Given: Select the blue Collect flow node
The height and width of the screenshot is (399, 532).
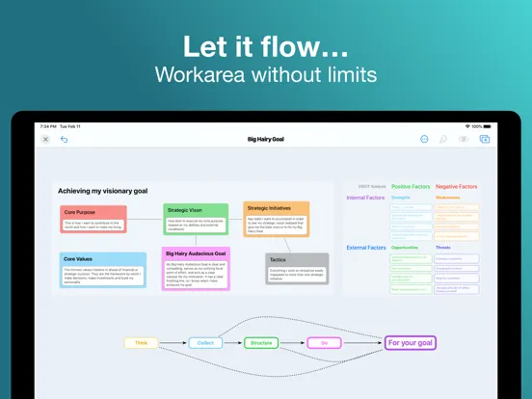Looking at the screenshot, I should 205,343.
